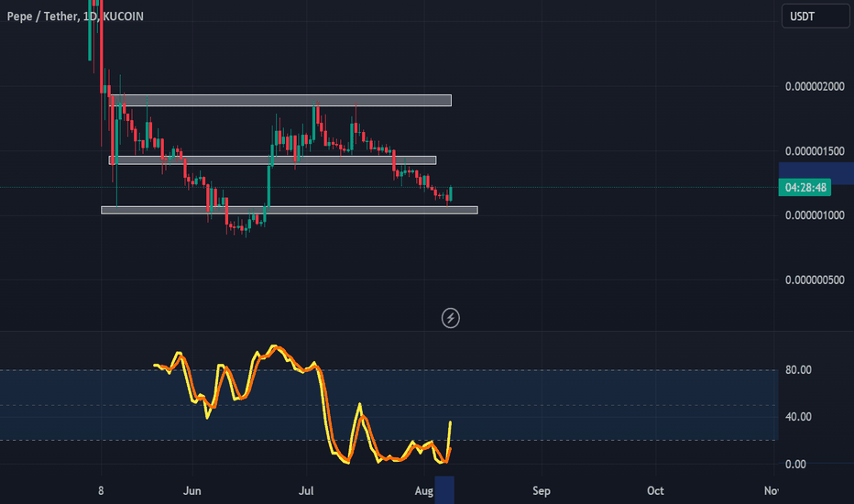Click the 0.000002000 price axis label

pyautogui.click(x=815, y=86)
